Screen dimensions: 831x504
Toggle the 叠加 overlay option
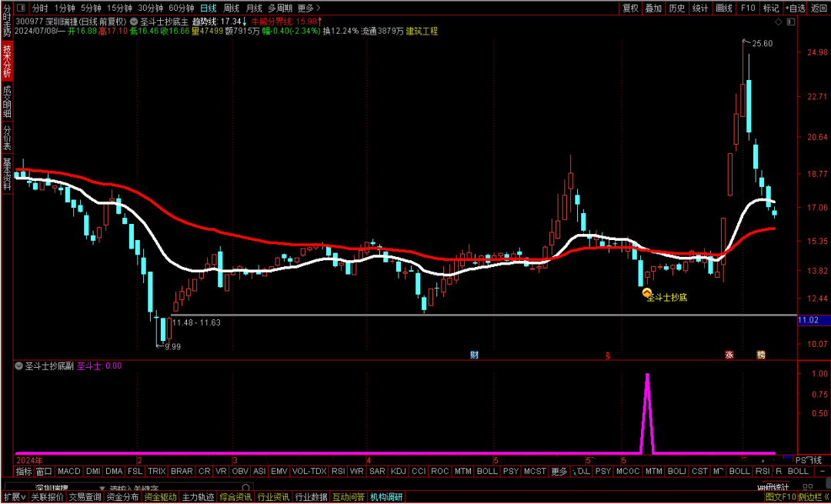653,8
